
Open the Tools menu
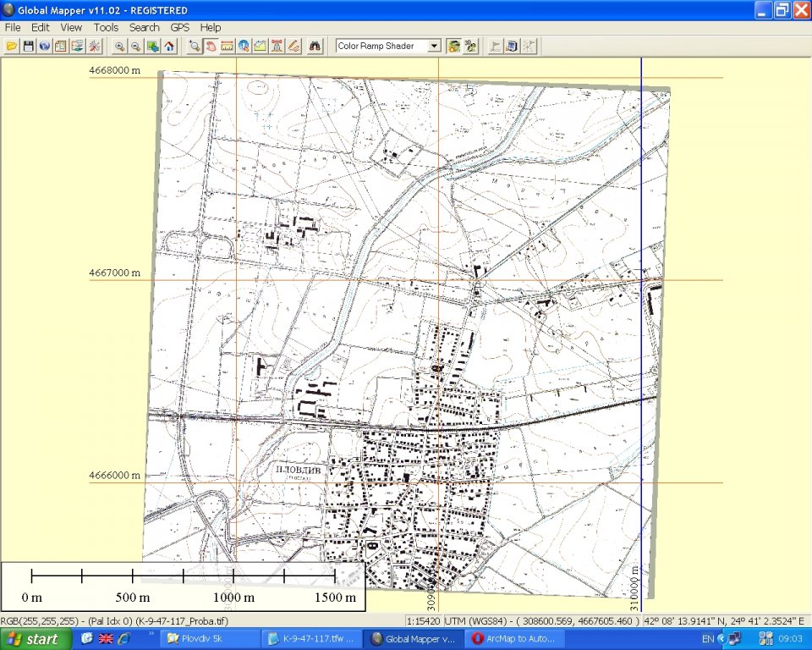(x=106, y=27)
